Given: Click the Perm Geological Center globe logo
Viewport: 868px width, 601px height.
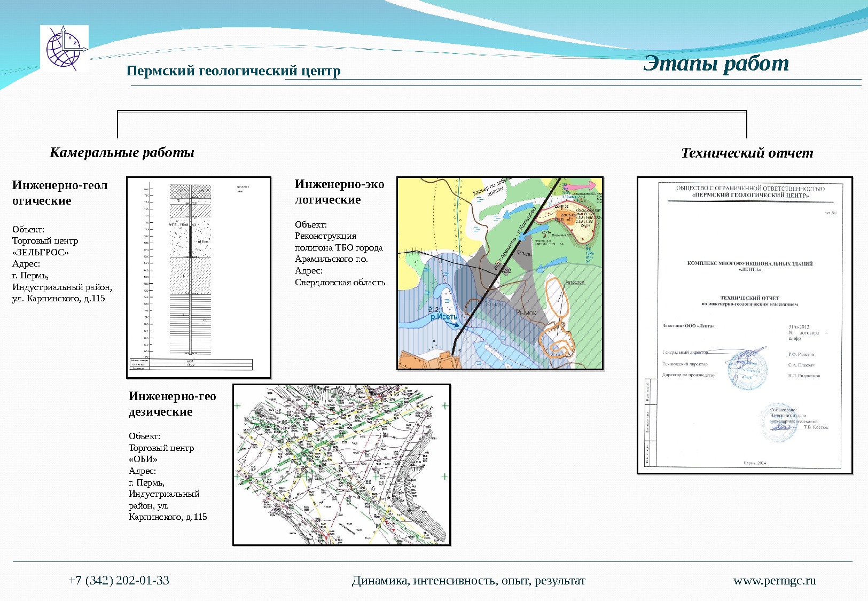Looking at the screenshot, I should pyautogui.click(x=64, y=48).
